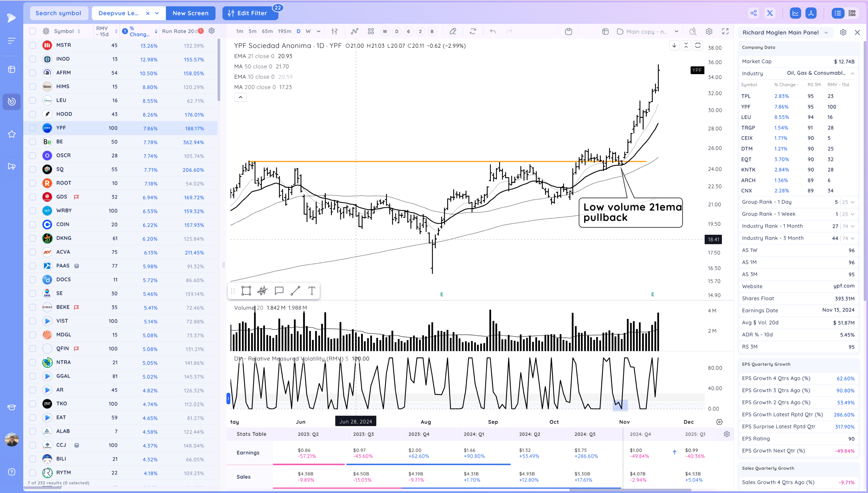Switch chart to 1m timeframe

(240, 31)
